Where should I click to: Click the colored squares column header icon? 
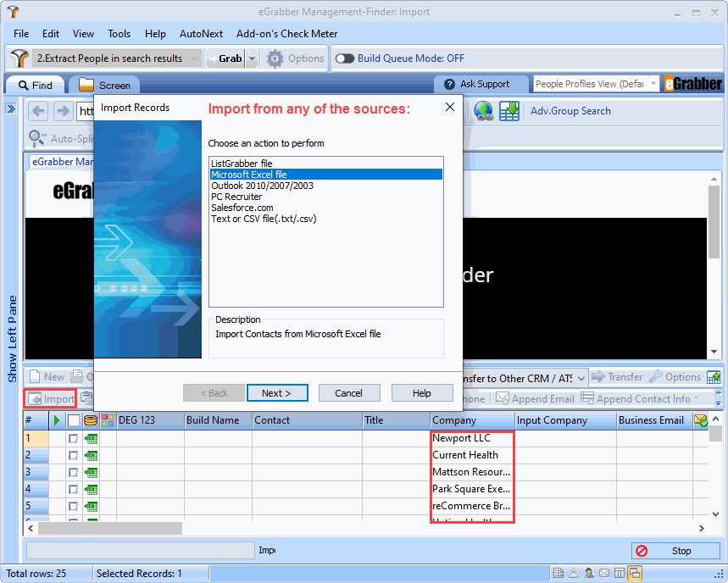(x=108, y=420)
